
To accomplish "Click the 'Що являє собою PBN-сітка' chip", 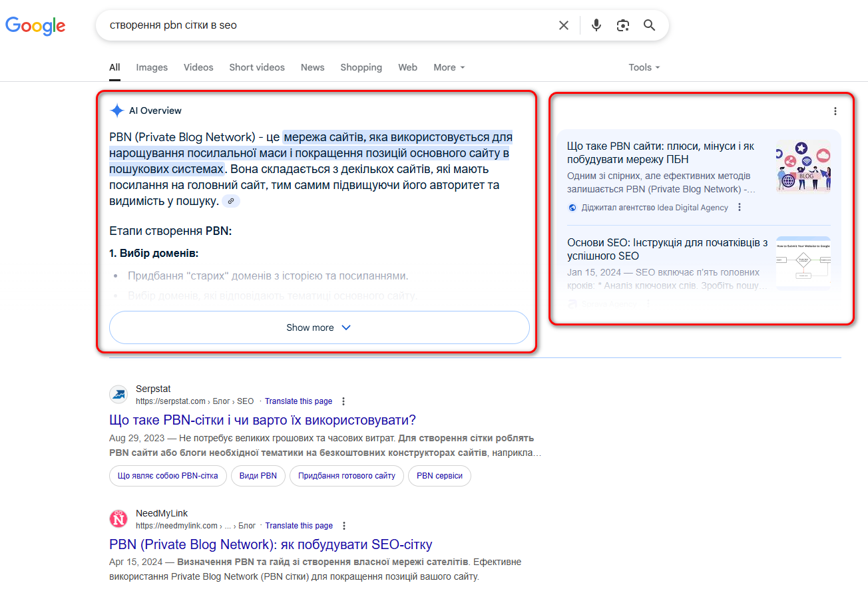I will click(168, 476).
